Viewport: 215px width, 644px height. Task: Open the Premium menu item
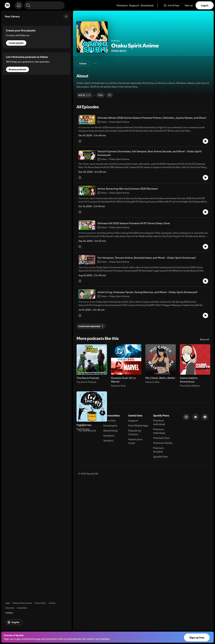point(122,6)
